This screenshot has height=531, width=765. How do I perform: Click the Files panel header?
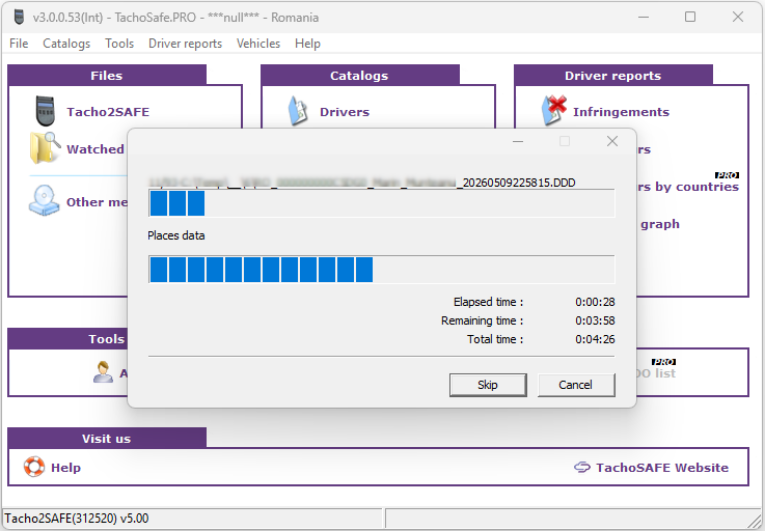coord(107,75)
